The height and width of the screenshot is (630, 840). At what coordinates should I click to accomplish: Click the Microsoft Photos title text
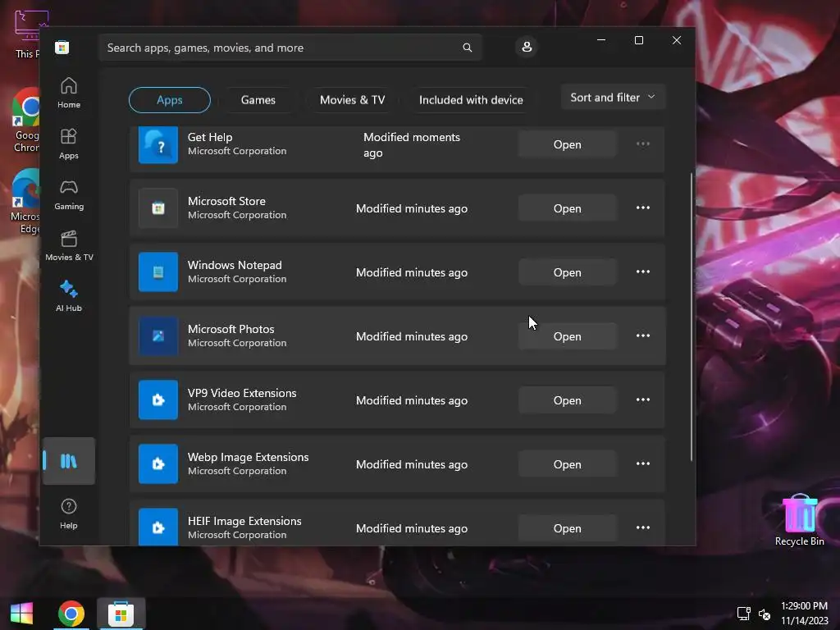click(231, 329)
